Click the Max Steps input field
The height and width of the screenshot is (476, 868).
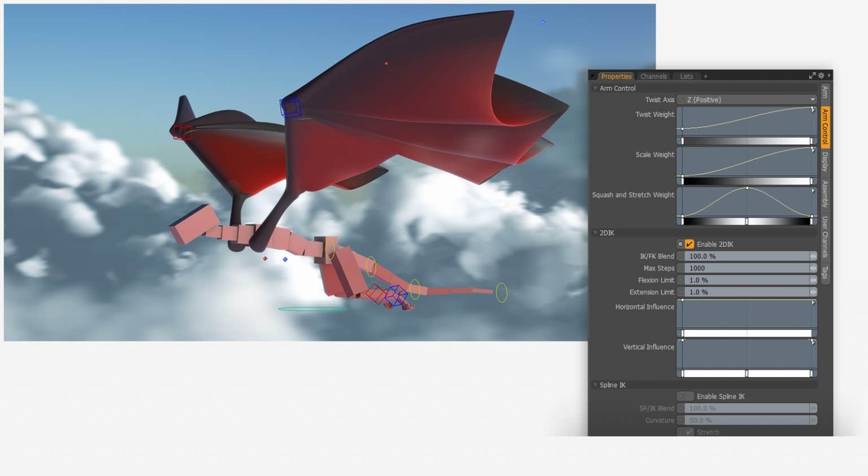[747, 268]
